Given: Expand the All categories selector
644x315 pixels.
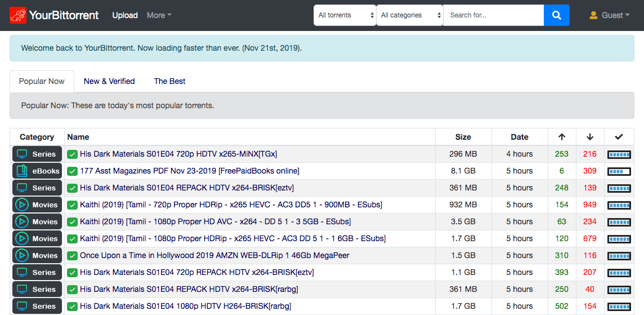Looking at the screenshot, I should pyautogui.click(x=409, y=15).
